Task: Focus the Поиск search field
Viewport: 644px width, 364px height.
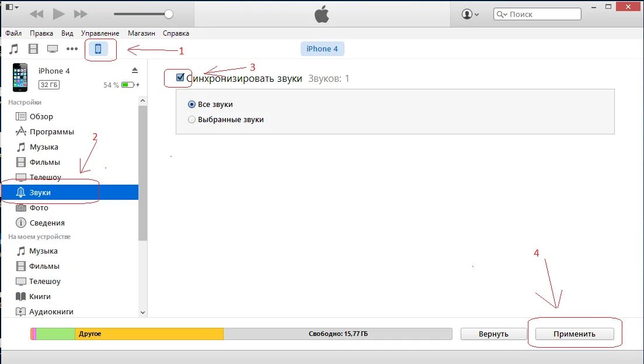Action: point(537,14)
